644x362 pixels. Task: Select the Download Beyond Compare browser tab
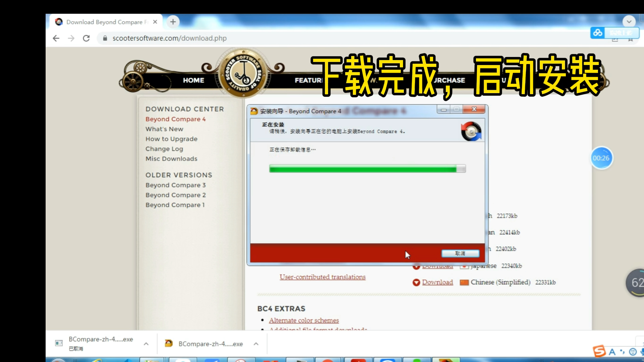tap(106, 22)
